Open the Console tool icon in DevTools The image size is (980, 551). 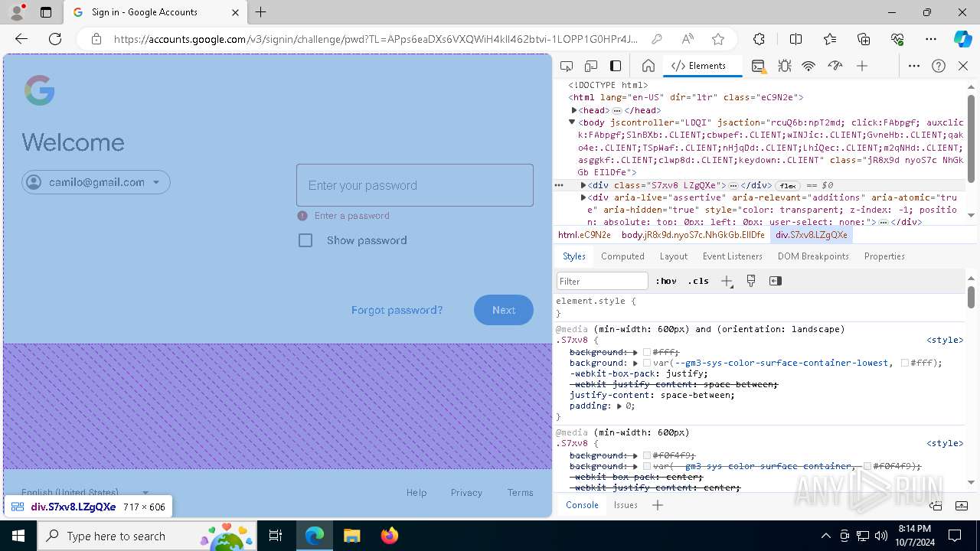pyautogui.click(x=758, y=67)
